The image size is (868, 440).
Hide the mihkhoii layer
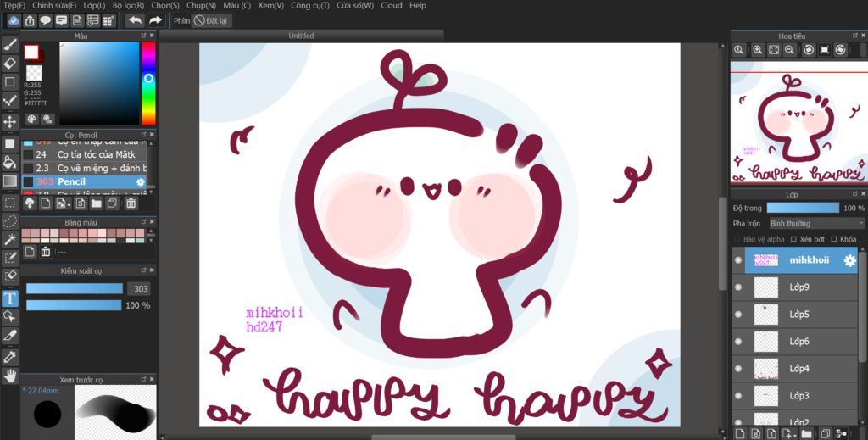(738, 260)
